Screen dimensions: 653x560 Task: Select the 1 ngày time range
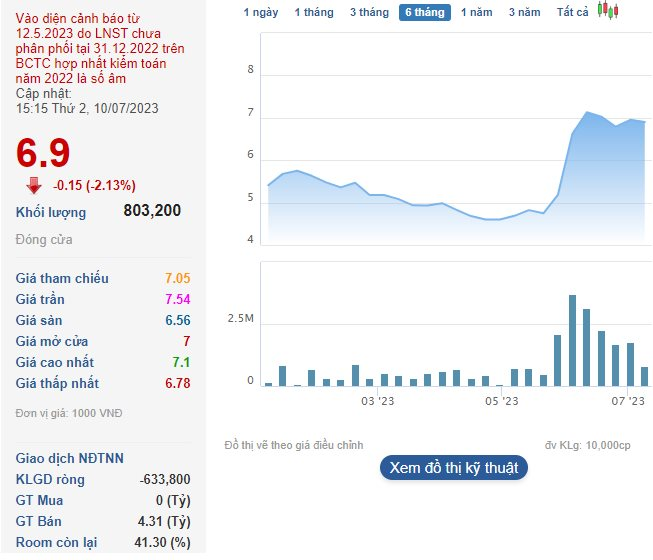(261, 12)
